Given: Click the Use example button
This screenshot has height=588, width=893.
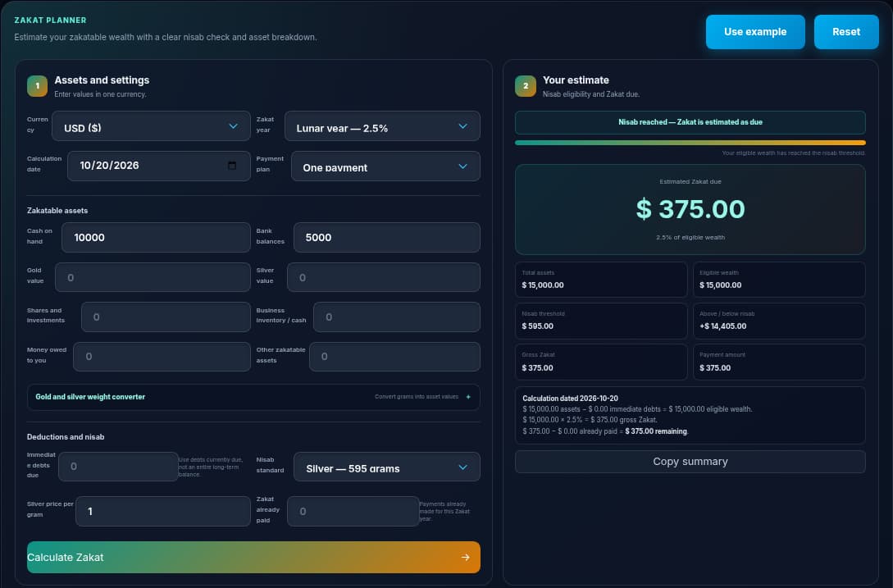Looking at the screenshot, I should pos(755,32).
